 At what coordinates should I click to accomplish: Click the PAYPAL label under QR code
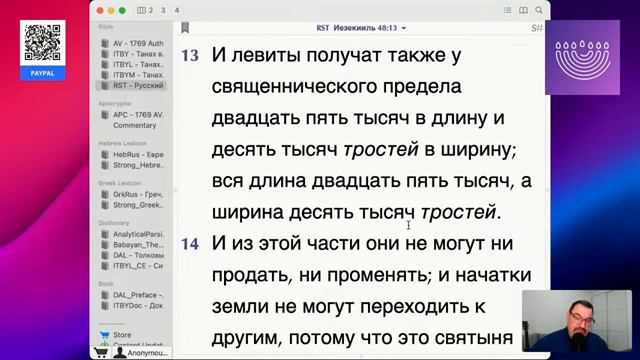point(42,73)
